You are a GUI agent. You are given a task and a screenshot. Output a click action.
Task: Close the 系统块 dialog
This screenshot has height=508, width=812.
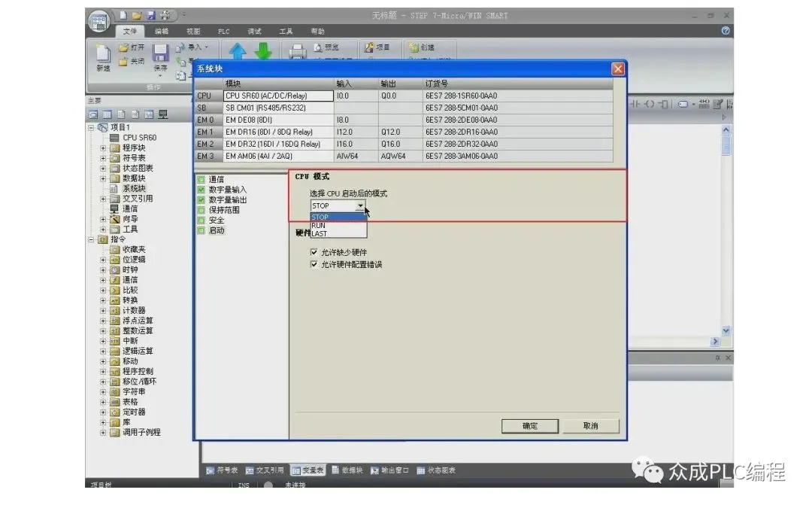pos(618,69)
